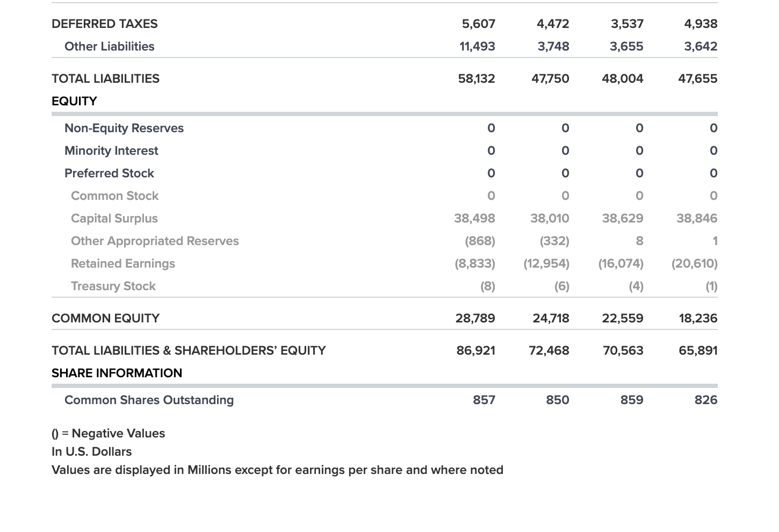Click deferred taxes value 4,938
This screenshot has width=779, height=532.
(701, 24)
